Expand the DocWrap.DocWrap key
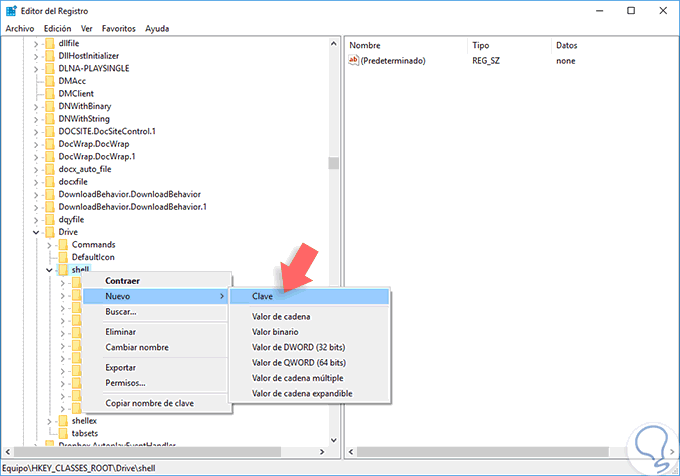 [x=36, y=144]
